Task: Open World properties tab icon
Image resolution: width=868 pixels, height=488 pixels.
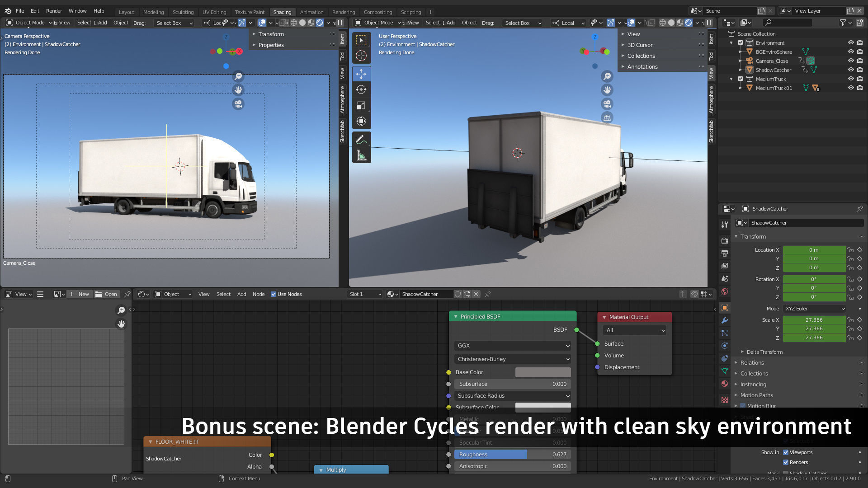Action: (x=725, y=291)
